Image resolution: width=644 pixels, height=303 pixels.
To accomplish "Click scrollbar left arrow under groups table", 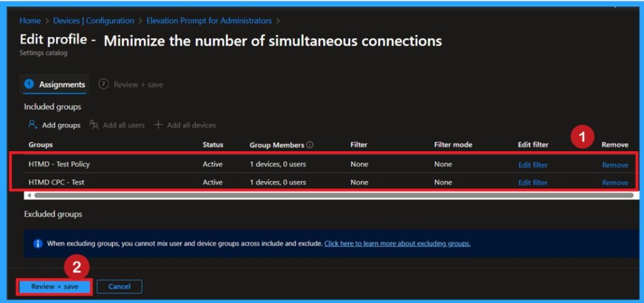I will click(x=28, y=196).
